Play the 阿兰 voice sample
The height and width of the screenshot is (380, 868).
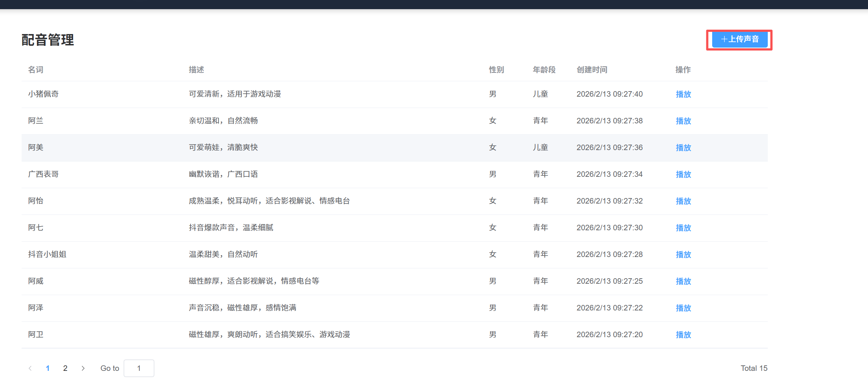click(x=683, y=121)
